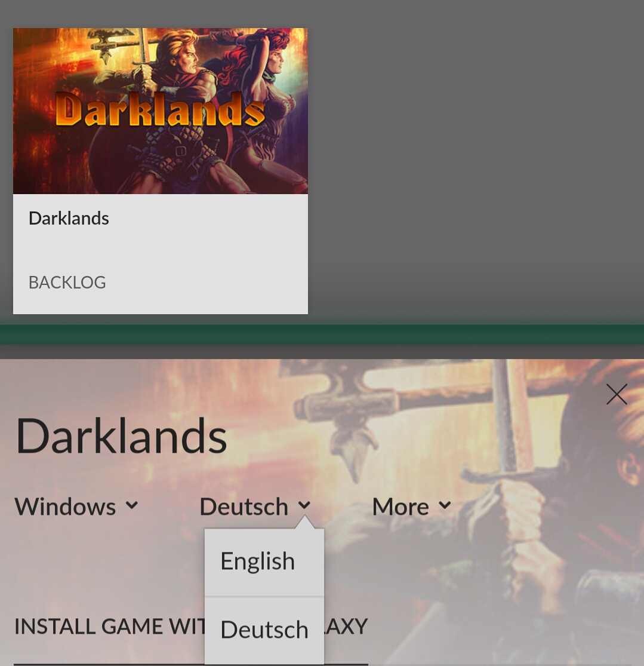This screenshot has height=666, width=644.
Task: Open the Windows platform dropdown
Action: click(x=76, y=507)
